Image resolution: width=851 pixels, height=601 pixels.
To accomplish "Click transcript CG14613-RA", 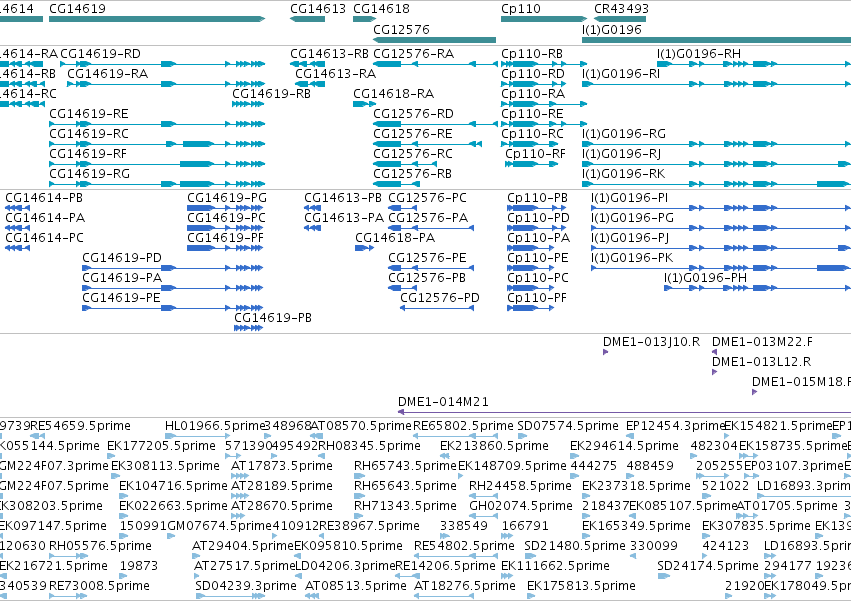I will (310, 84).
